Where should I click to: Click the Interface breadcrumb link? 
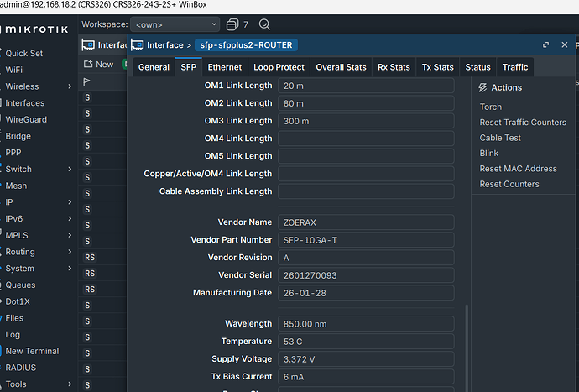tap(165, 45)
